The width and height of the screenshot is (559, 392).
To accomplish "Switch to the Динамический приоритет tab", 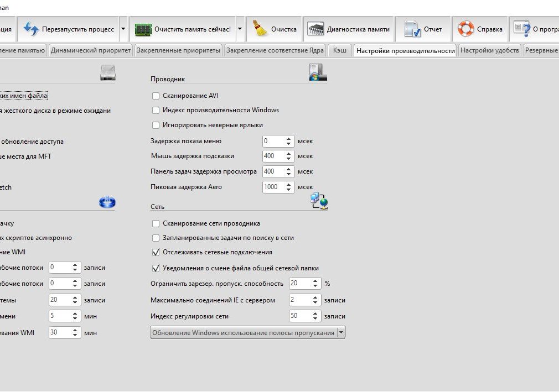I will coord(91,50).
